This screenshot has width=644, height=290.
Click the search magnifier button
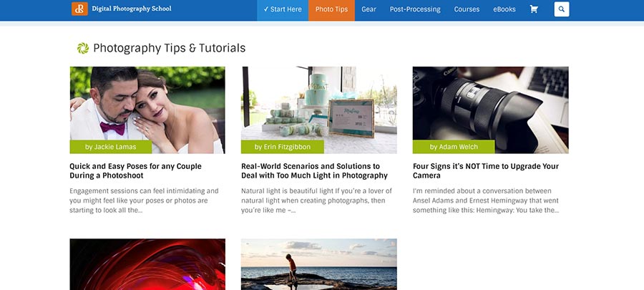click(x=562, y=9)
